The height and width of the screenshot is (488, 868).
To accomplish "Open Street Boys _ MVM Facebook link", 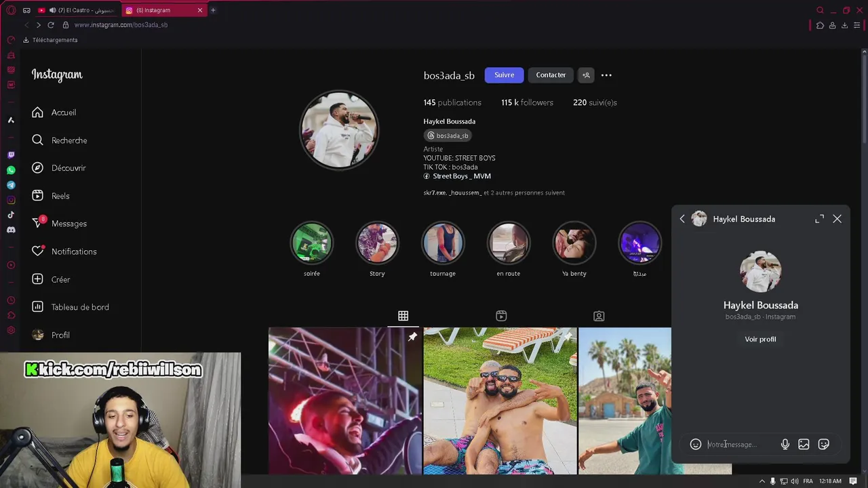I will [457, 176].
